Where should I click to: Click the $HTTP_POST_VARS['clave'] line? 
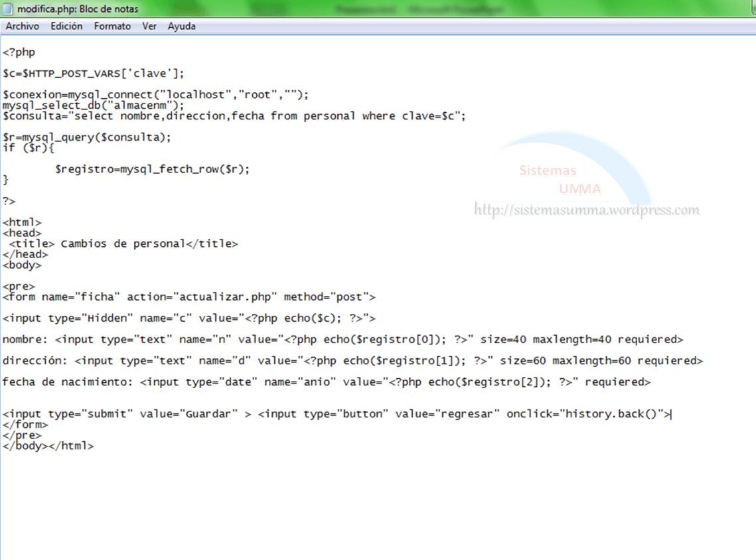94,74
